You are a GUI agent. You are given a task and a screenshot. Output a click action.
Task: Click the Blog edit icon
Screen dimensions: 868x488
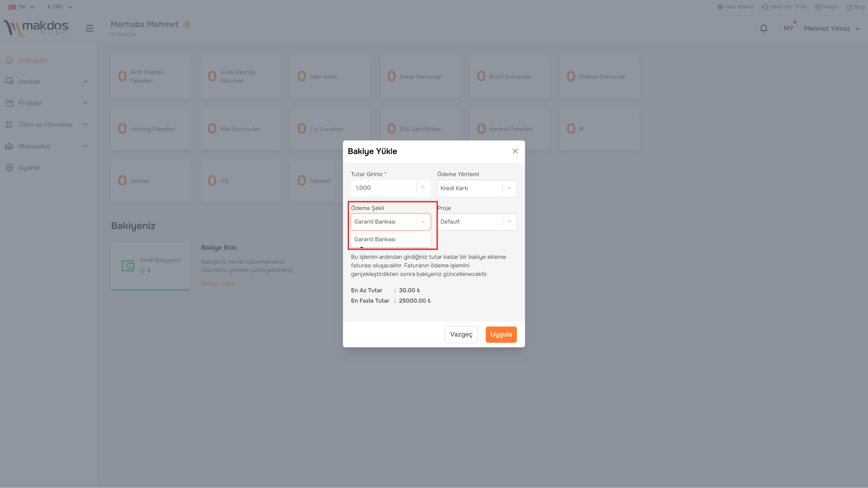[850, 7]
